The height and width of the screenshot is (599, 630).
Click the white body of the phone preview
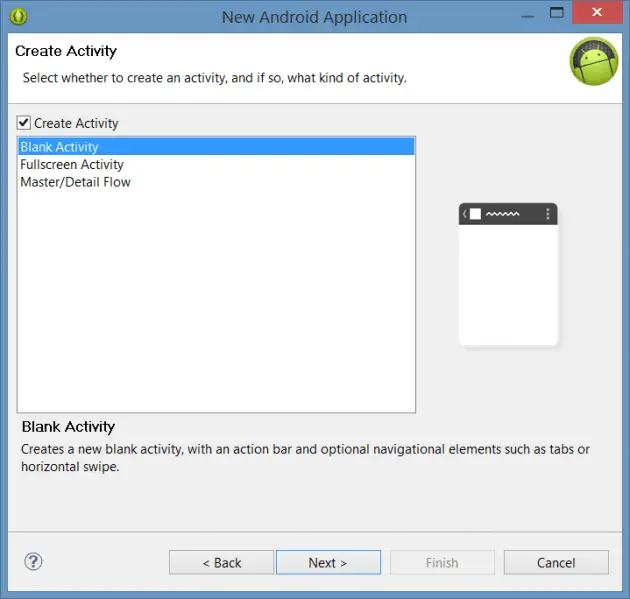(508, 285)
